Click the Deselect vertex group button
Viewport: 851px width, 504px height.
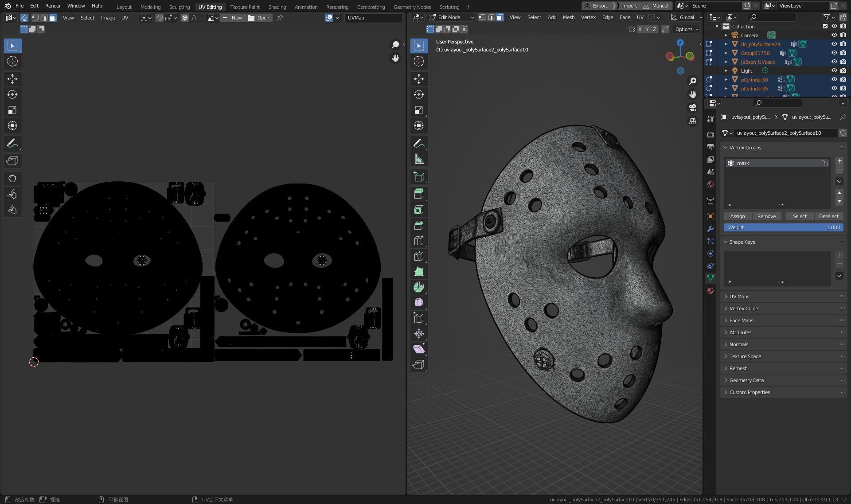[828, 216]
